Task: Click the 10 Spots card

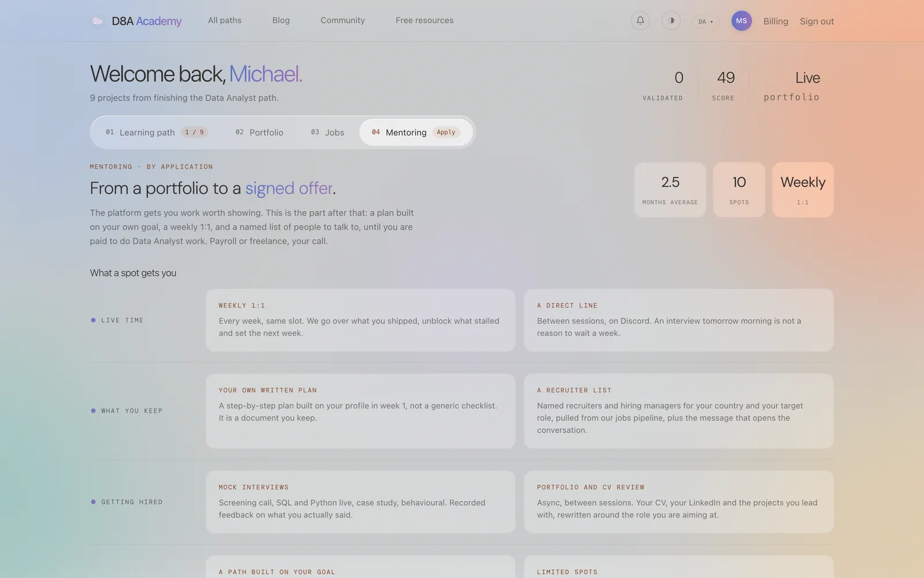Action: point(739,190)
